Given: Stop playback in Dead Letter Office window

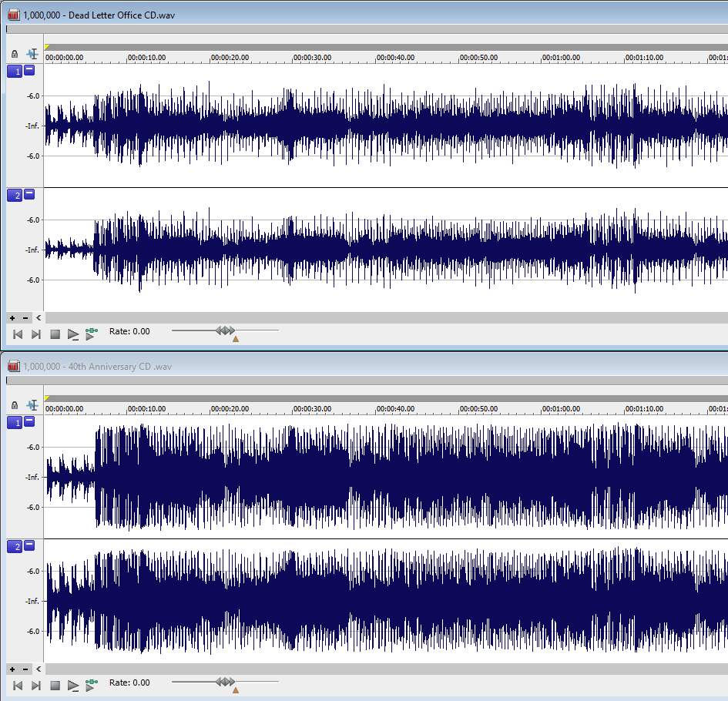Looking at the screenshot, I should (55, 334).
